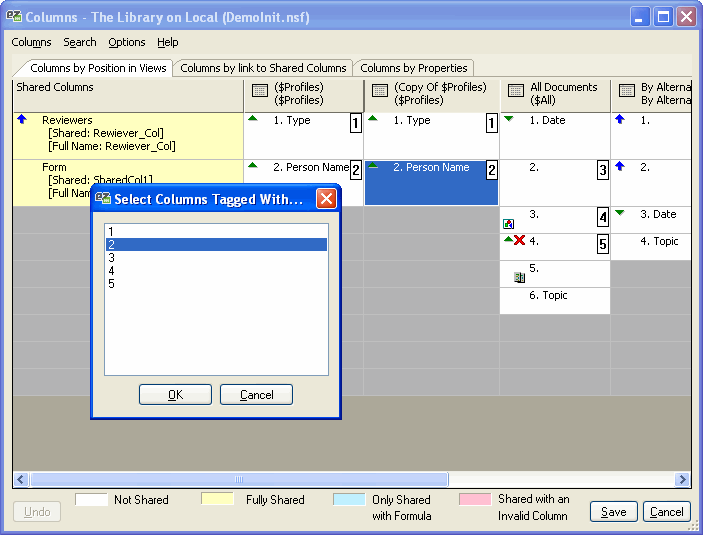Open the Options menu

click(x=127, y=42)
